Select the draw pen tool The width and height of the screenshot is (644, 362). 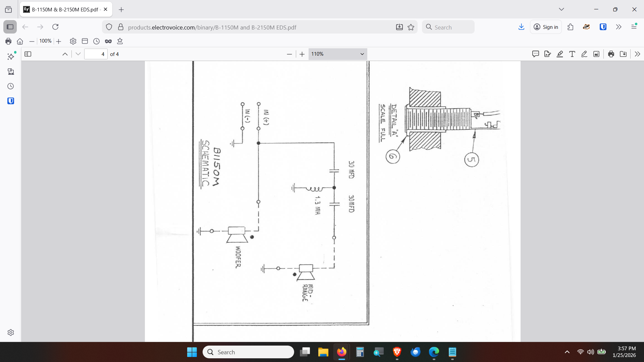click(x=584, y=54)
